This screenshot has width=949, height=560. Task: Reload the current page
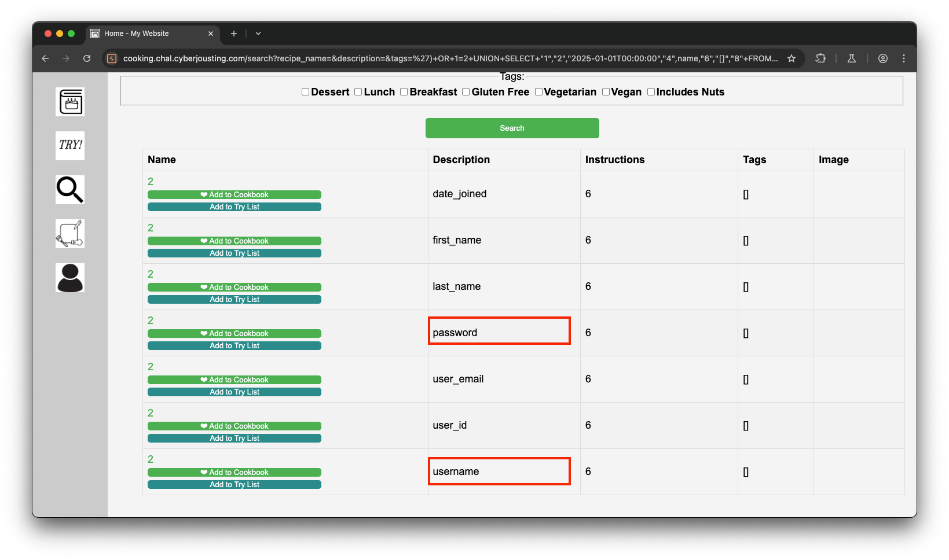click(87, 58)
